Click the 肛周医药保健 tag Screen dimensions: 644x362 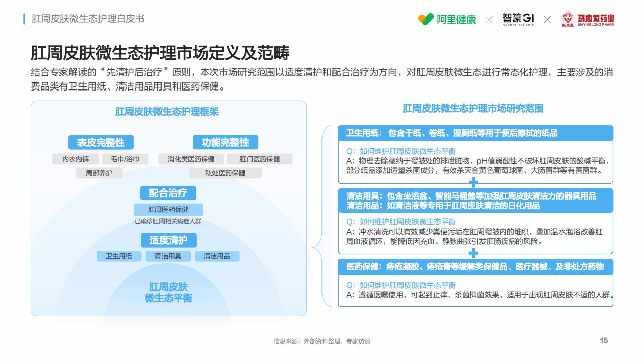168,210
